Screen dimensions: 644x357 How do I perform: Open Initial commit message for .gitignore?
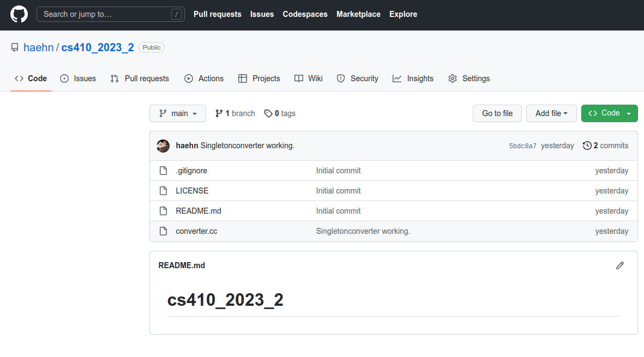point(339,171)
